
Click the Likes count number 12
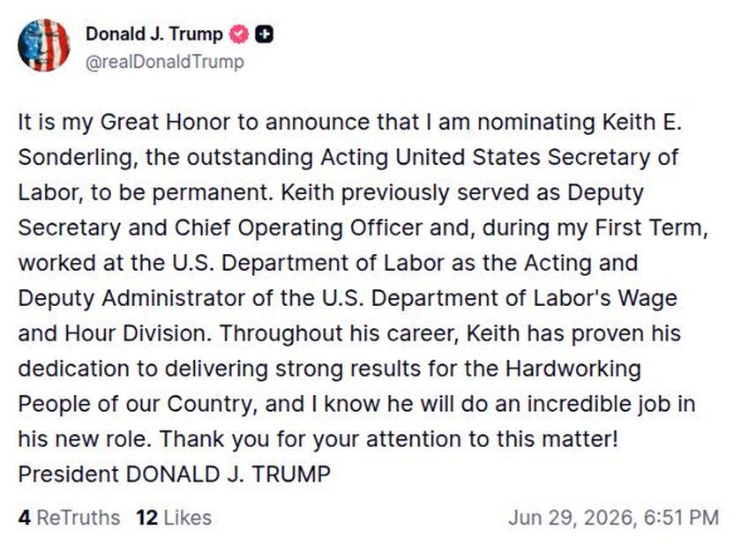point(147,518)
